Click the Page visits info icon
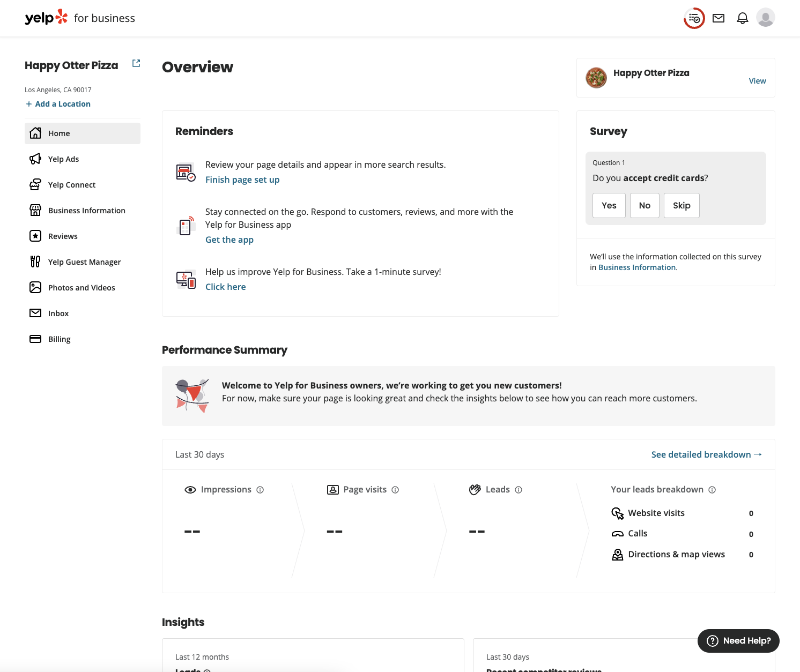 (x=395, y=490)
